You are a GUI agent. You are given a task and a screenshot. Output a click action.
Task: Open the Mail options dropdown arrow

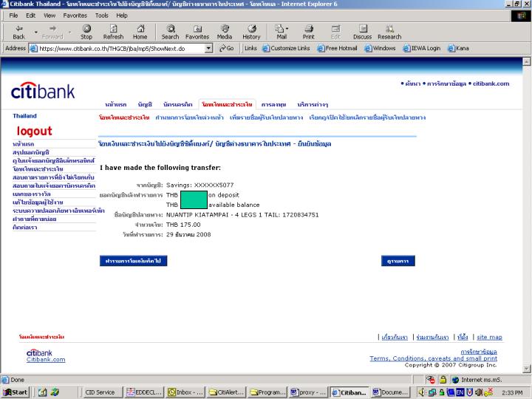(x=287, y=29)
